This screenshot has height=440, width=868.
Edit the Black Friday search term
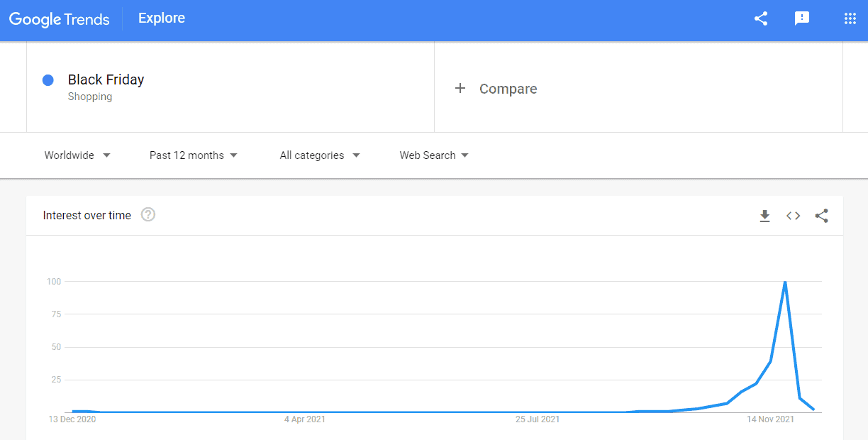106,79
